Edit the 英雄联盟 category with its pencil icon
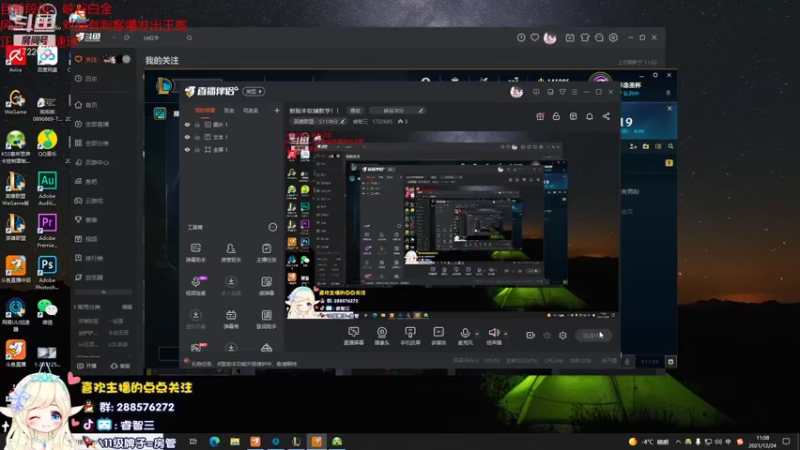Image resolution: width=800 pixels, height=450 pixels. coord(343,121)
